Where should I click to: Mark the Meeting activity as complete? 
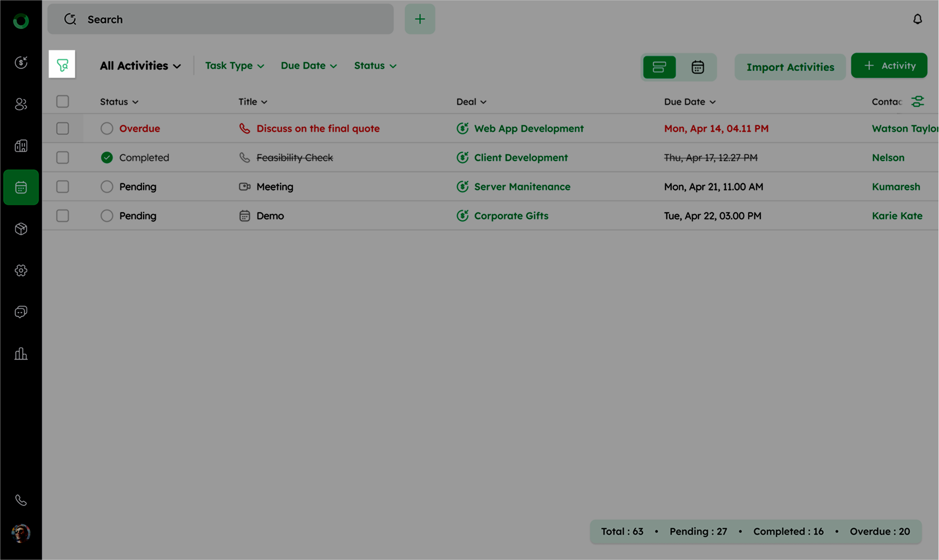coord(107,186)
